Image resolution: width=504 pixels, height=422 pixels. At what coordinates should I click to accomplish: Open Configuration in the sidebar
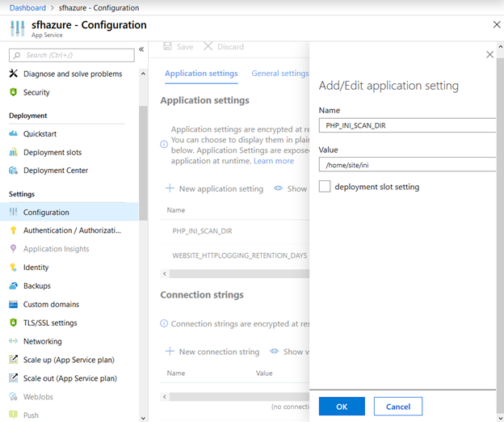point(69,212)
